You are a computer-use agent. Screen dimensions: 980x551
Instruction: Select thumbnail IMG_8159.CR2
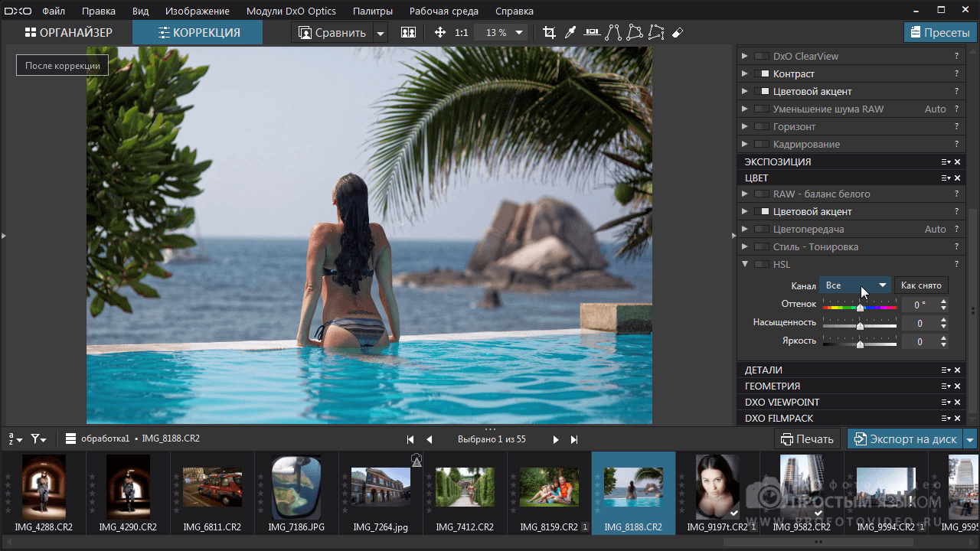(549, 493)
